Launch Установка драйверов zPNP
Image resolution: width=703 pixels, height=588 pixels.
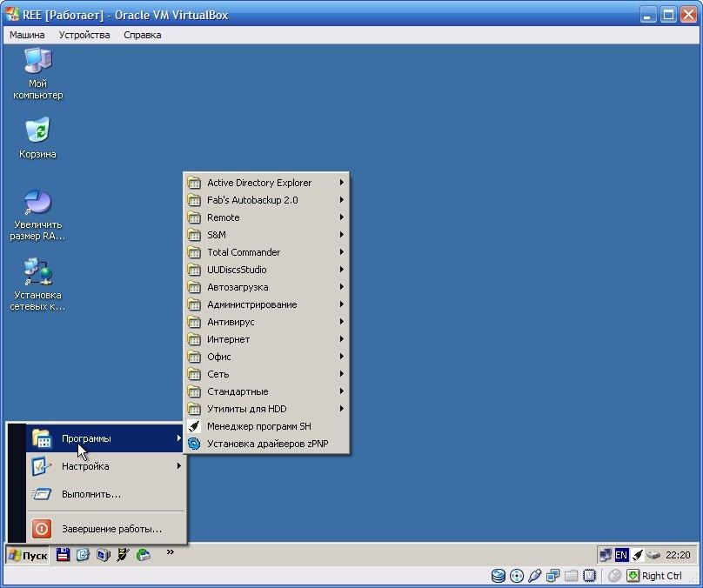tap(266, 444)
